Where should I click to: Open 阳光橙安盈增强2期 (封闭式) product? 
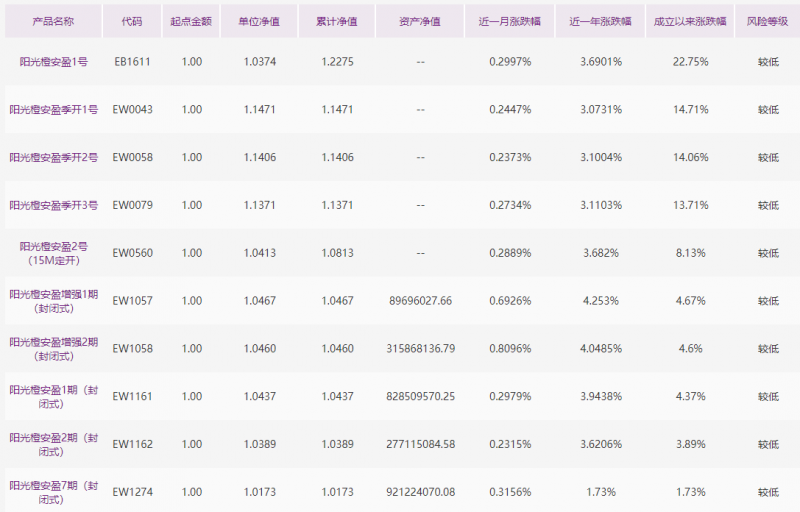(54, 348)
